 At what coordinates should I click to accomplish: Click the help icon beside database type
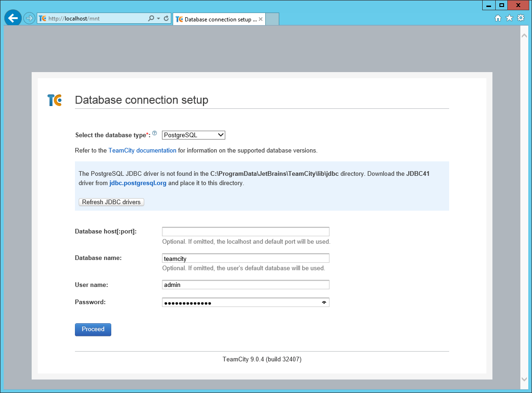click(x=155, y=133)
